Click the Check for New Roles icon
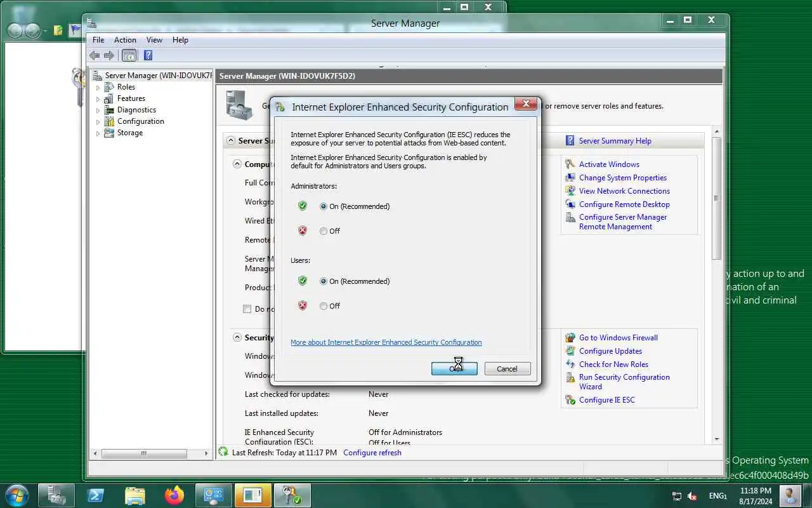Screen dimensions: 812x508 coord(570,364)
